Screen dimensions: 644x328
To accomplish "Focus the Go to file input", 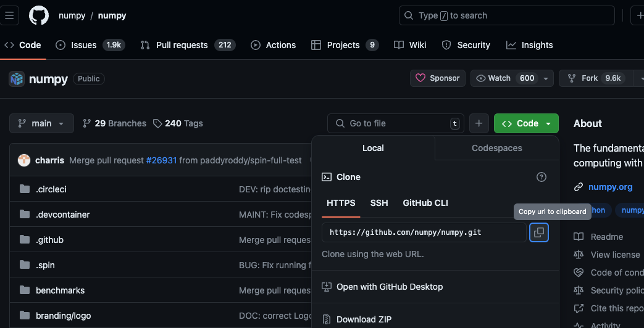I will tap(396, 123).
